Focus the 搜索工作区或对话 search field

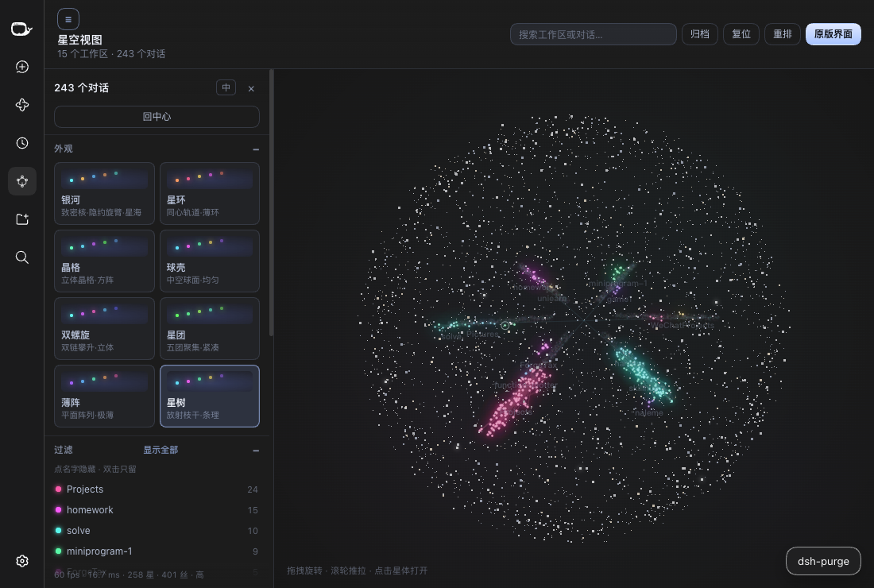click(x=593, y=34)
